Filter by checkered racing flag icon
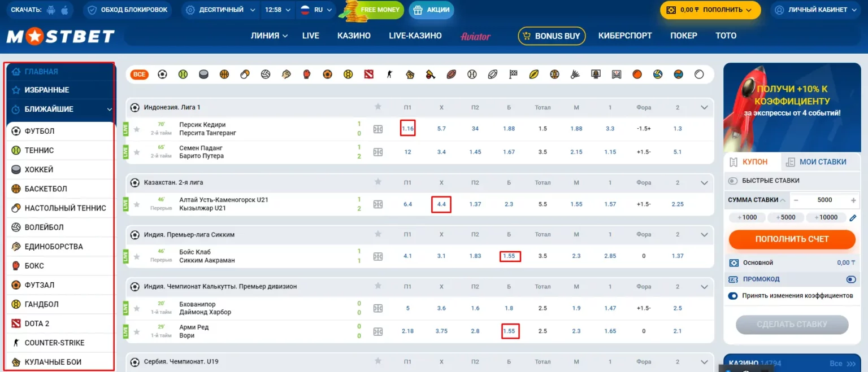The image size is (868, 372). pyautogui.click(x=513, y=74)
